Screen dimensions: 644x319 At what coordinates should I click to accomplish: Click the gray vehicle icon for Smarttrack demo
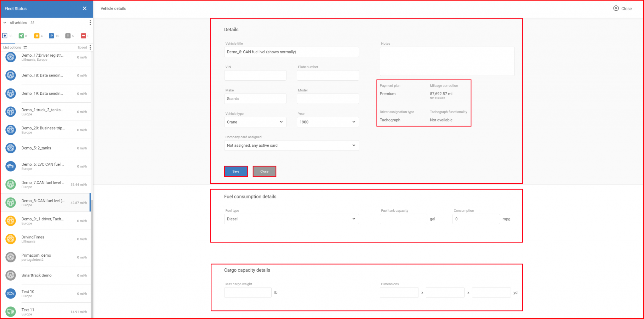coord(11,275)
